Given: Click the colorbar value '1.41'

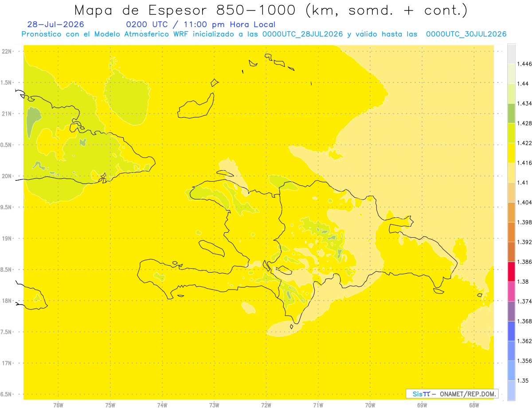Looking at the screenshot, I should (524, 183).
